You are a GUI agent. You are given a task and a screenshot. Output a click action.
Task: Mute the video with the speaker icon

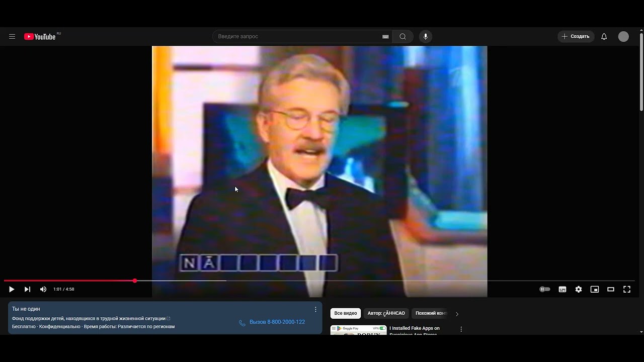coord(43,289)
